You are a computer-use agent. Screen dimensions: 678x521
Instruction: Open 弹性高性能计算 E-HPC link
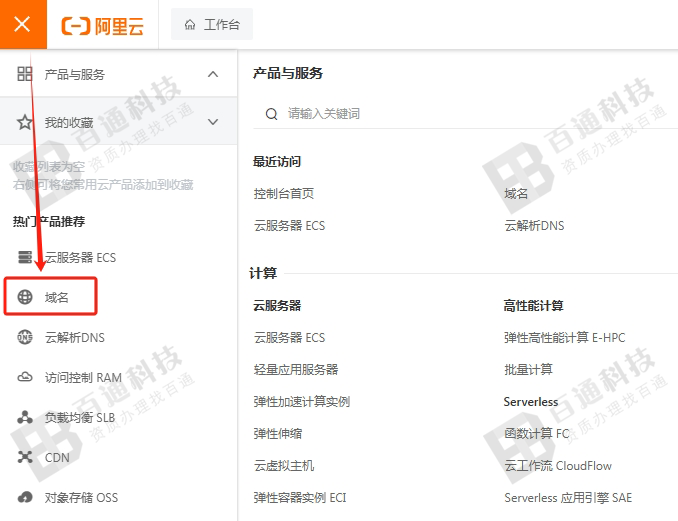(564, 338)
